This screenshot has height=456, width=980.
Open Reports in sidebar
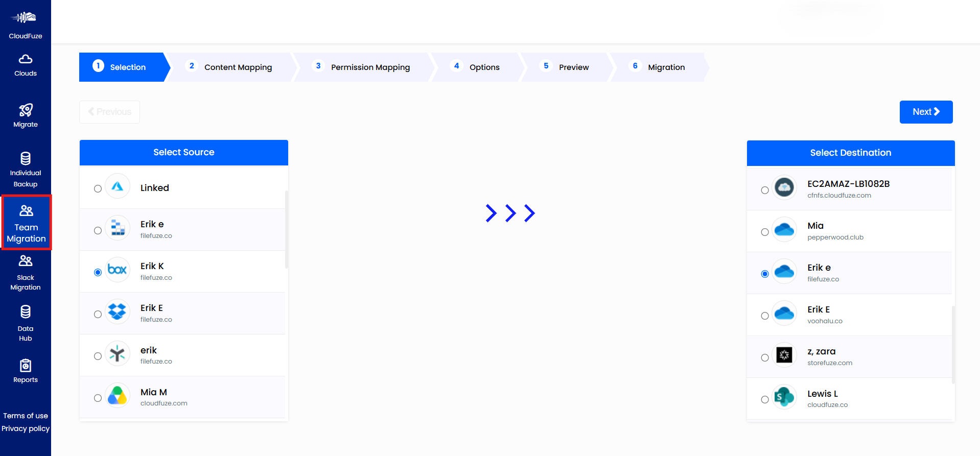pos(26,371)
